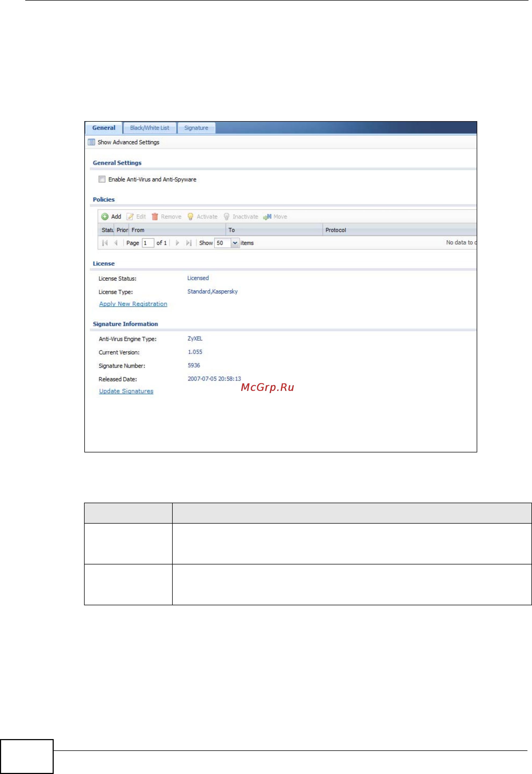Open the Show items count dropdown
This screenshot has width=532, height=774.
pos(235,243)
